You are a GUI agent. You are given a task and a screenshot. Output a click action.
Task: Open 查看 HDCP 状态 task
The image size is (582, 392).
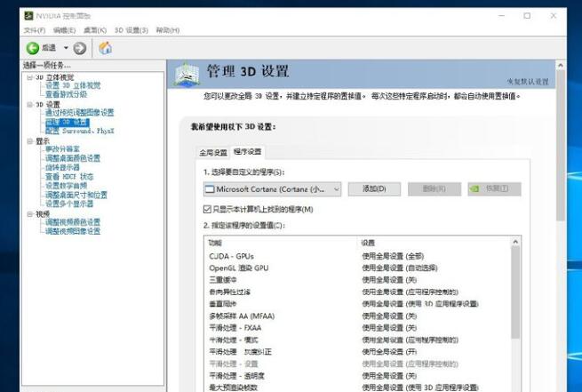click(69, 176)
